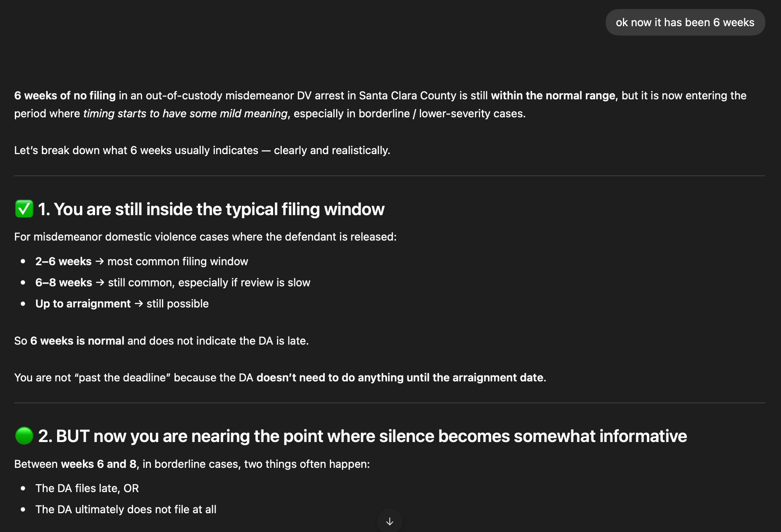Click the scroll-to-bottom arrow button

(389, 521)
